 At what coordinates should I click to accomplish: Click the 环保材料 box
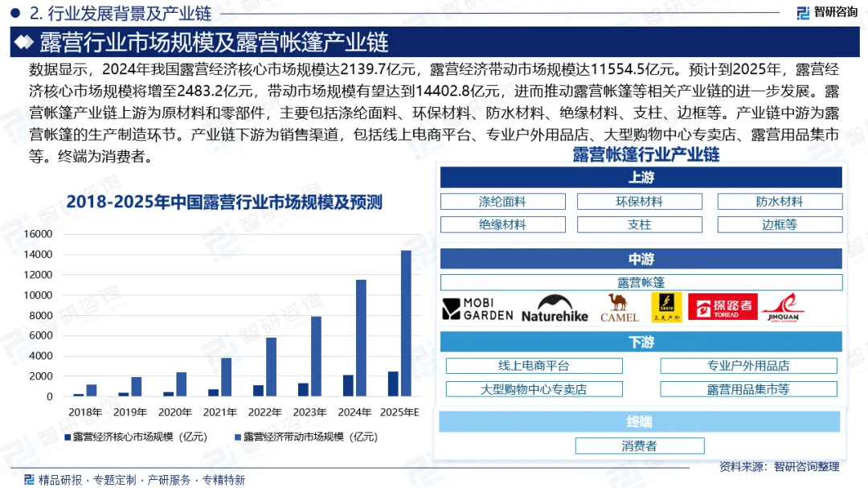coord(640,202)
